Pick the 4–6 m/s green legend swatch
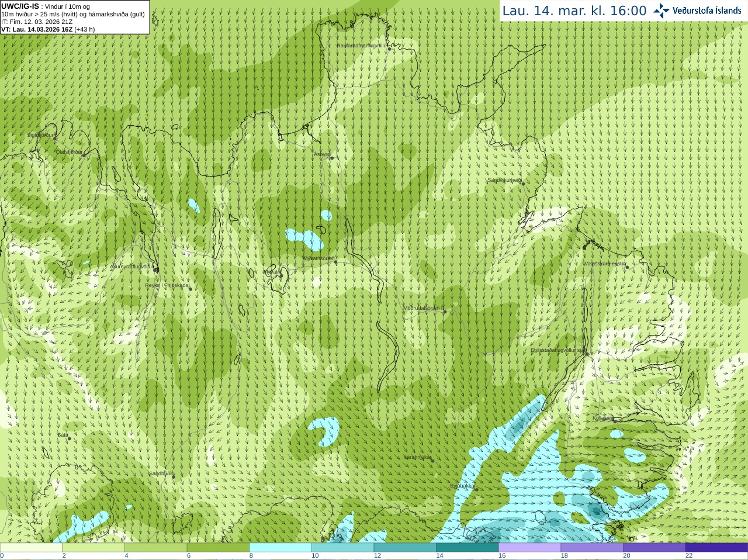This screenshot has height=560, width=748. coord(155,548)
